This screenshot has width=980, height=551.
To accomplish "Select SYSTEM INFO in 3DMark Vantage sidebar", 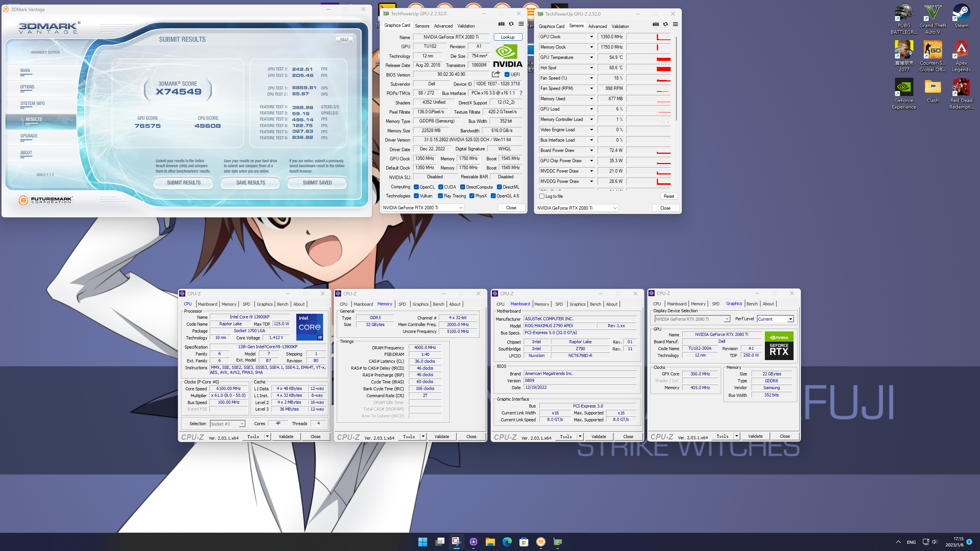I will [x=33, y=103].
